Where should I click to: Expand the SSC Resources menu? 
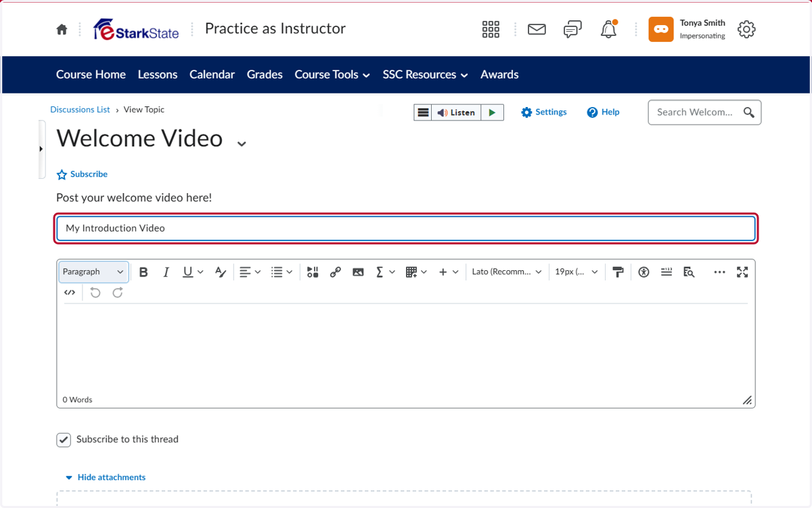point(425,75)
